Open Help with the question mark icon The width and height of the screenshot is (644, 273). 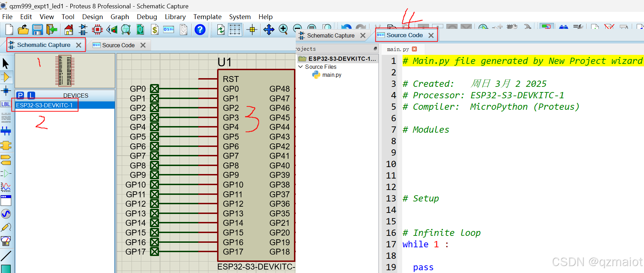click(200, 30)
